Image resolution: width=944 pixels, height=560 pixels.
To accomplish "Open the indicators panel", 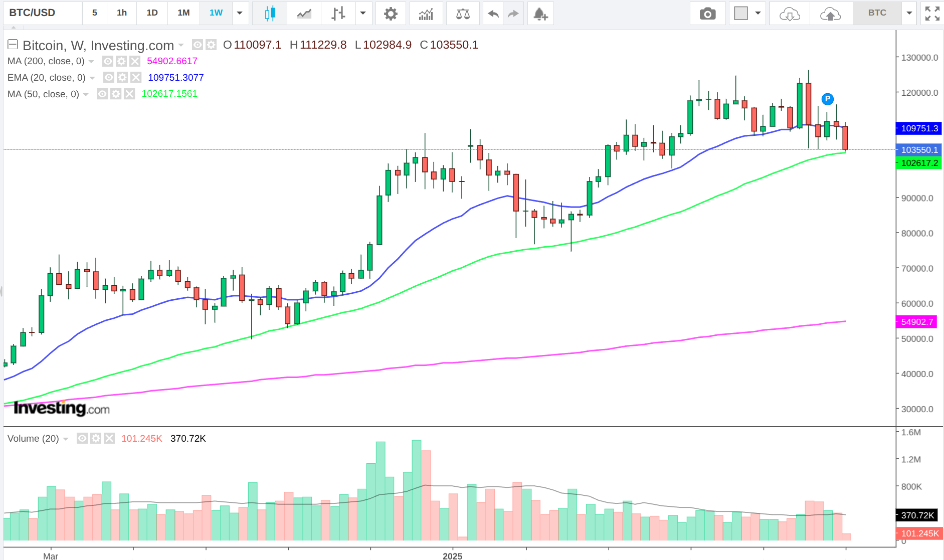I will [x=426, y=14].
